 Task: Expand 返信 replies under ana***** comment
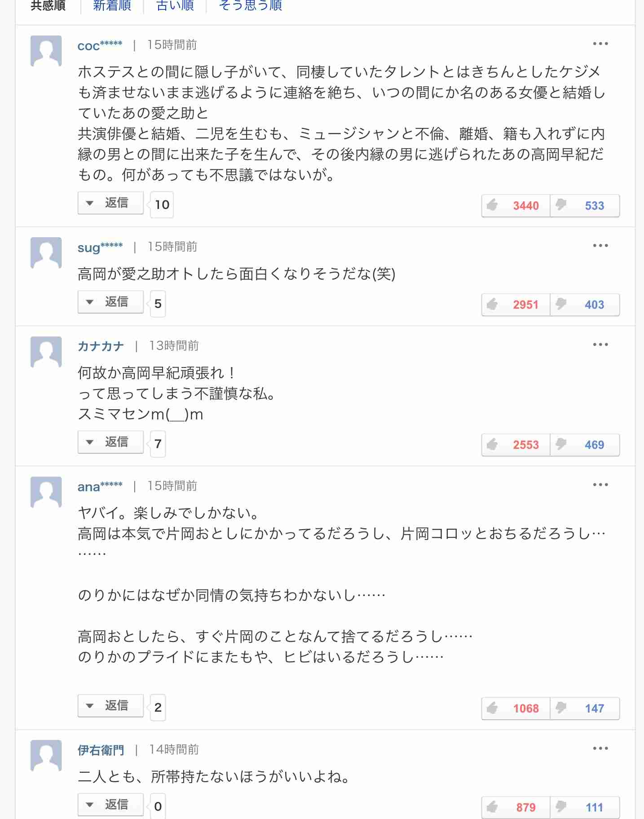coord(110,706)
